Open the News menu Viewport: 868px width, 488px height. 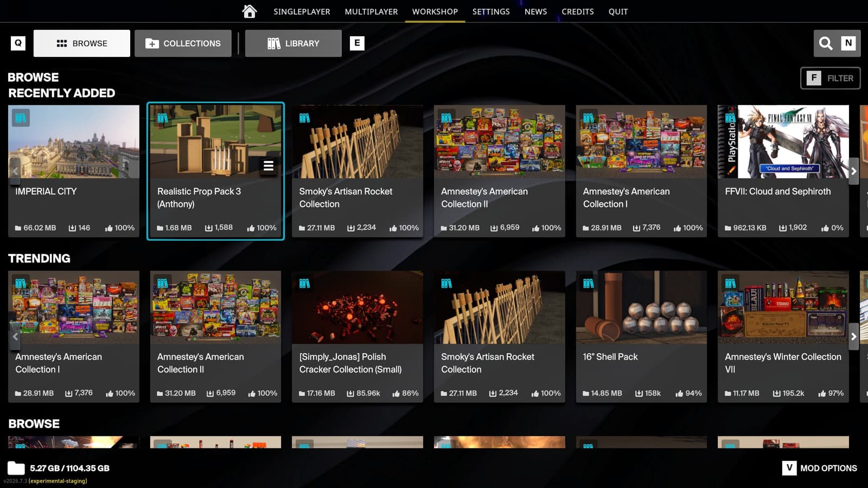tap(535, 11)
